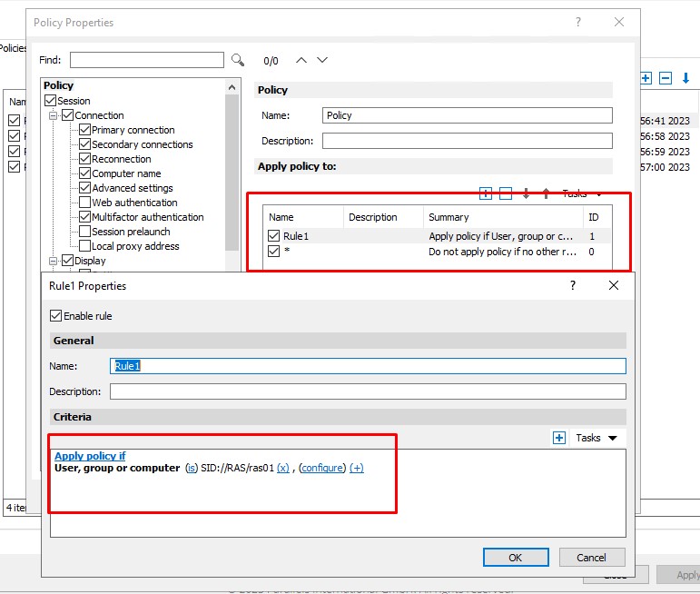Go to previous search result arrow
Screen dimensions: 700x594
[301, 60]
